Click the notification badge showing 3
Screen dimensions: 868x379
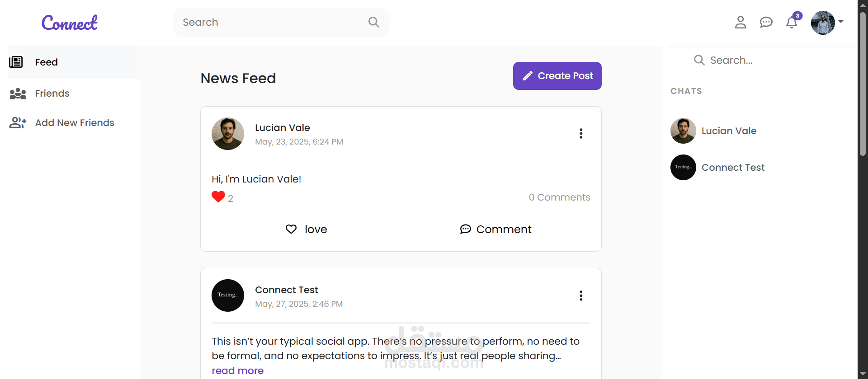(798, 16)
